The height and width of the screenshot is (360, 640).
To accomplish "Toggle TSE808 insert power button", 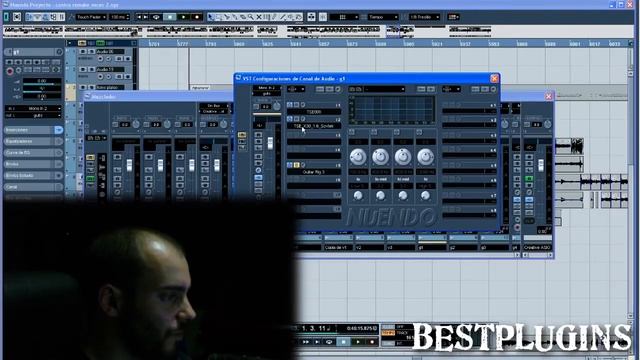I will (289, 105).
